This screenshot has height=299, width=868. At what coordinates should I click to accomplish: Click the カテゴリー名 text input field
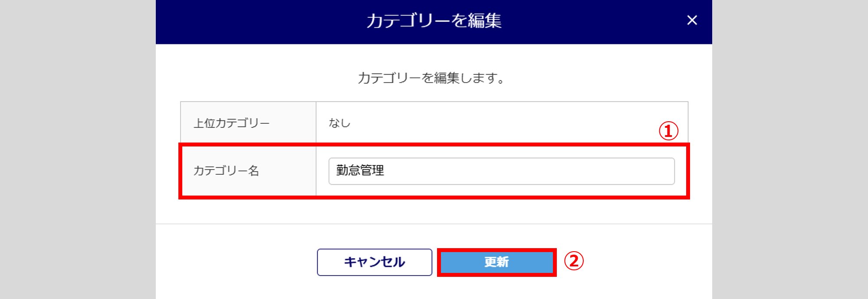tap(501, 171)
